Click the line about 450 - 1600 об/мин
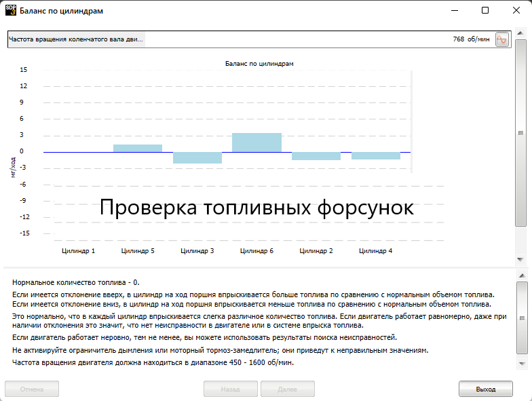The height and width of the screenshot is (401, 532). click(153, 362)
